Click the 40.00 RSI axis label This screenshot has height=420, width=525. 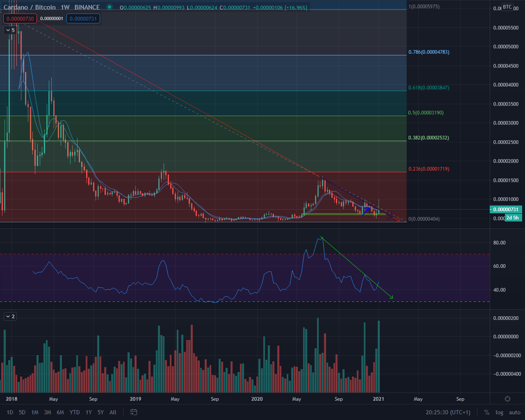pos(500,290)
